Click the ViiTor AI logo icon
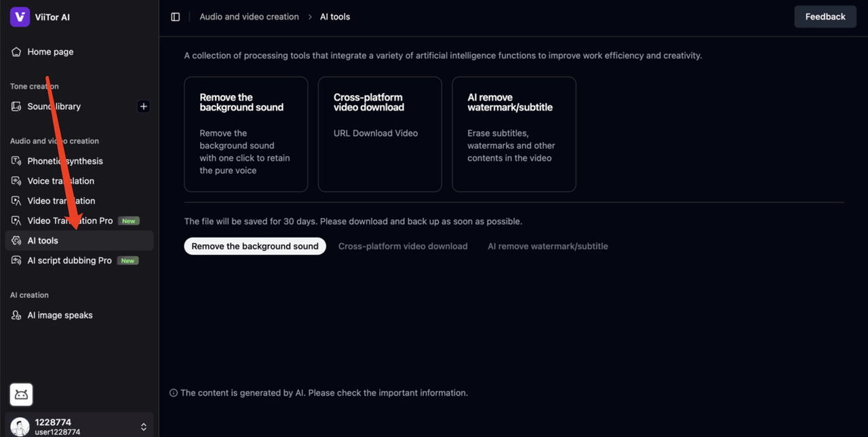This screenshot has height=437, width=868. coord(20,17)
